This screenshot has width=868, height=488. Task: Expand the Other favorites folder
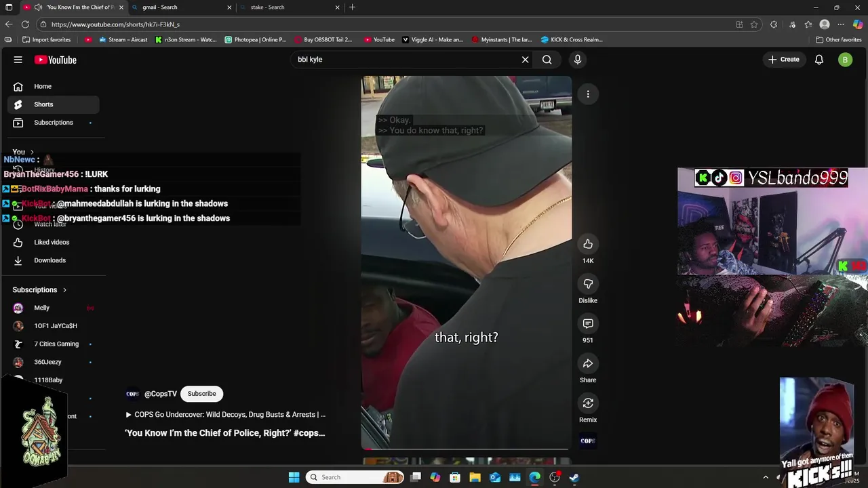point(838,40)
